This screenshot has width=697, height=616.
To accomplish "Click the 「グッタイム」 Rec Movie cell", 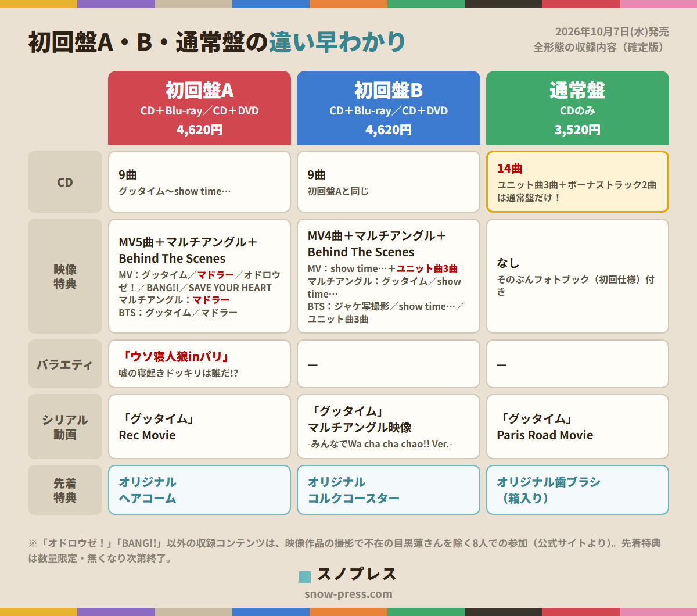I will [x=199, y=427].
